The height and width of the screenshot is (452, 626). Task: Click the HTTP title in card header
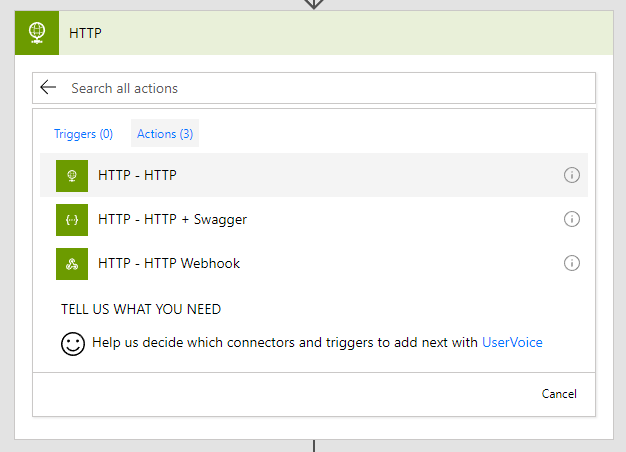85,33
